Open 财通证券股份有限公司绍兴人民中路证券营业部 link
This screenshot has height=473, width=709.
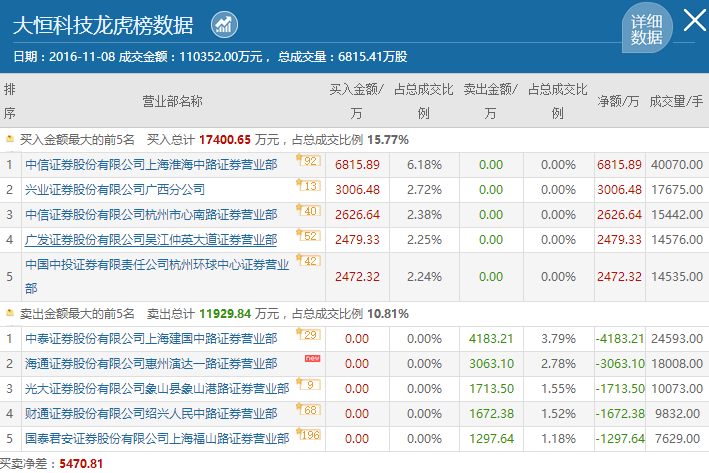[x=151, y=413]
